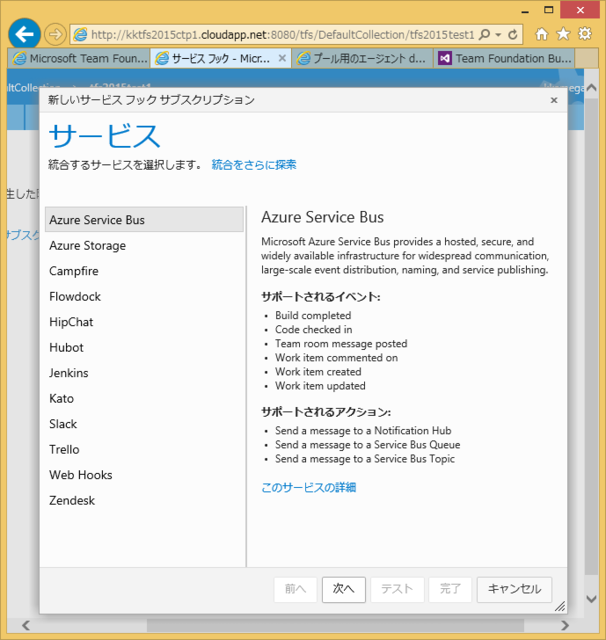Click the URL address field
Image resolution: width=606 pixels, height=640 pixels.
282,35
